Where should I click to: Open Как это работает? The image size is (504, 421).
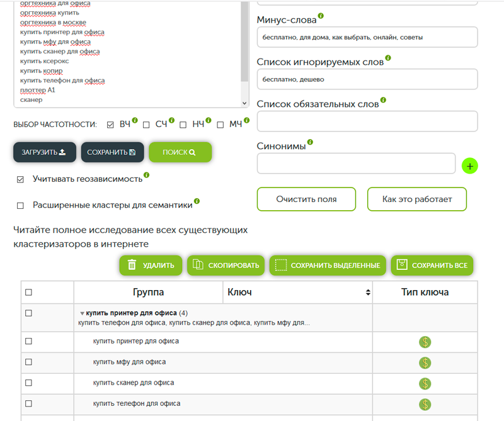point(417,199)
